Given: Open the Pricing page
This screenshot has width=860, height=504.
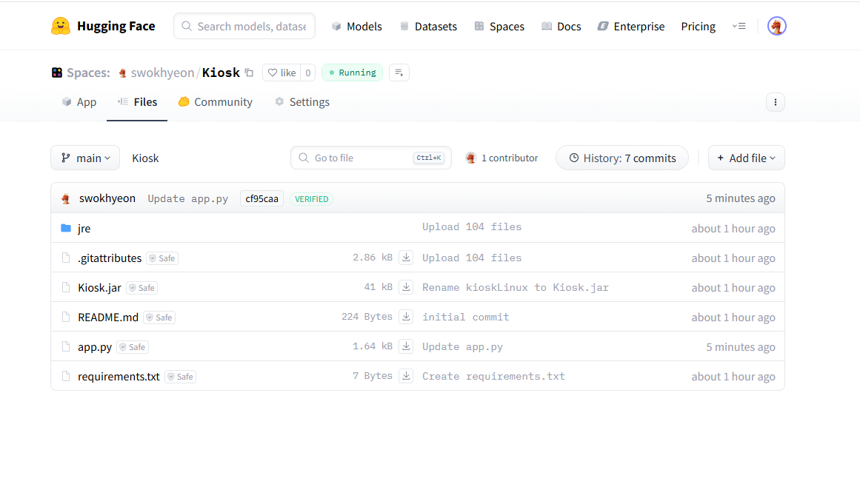Looking at the screenshot, I should tap(699, 27).
